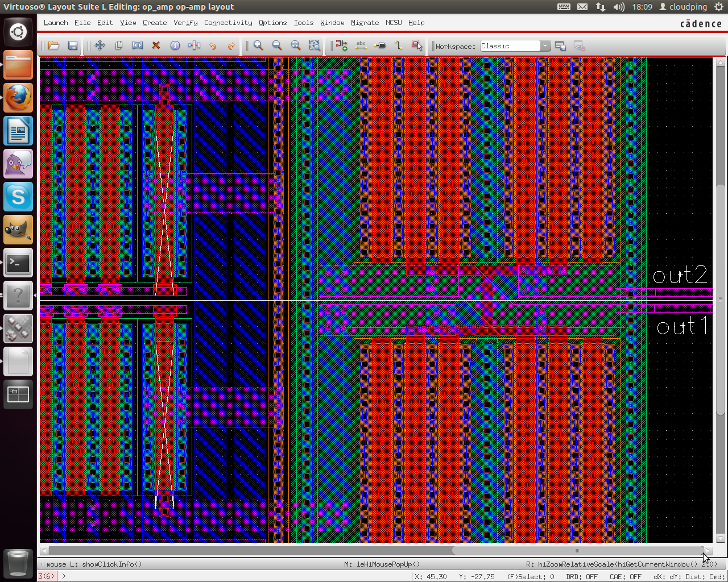The width and height of the screenshot is (728, 582).
Task: Click the vertical scrollbar down arrow
Action: pyautogui.click(x=721, y=538)
